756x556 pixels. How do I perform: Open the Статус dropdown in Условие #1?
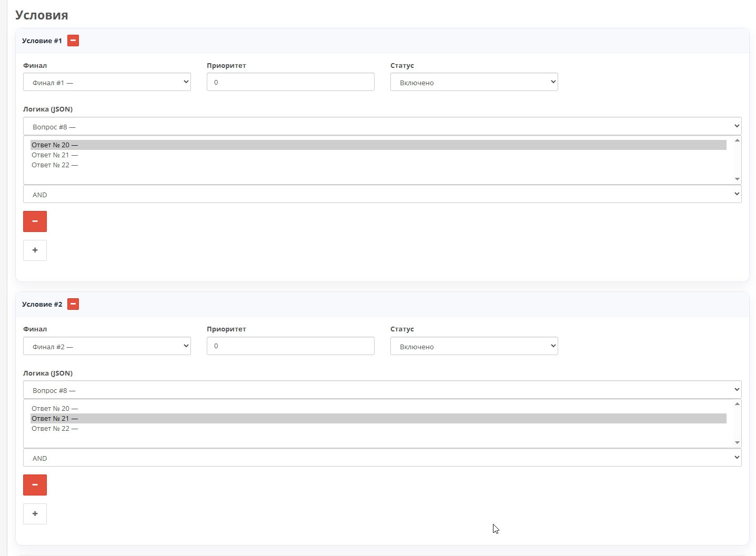[x=473, y=82]
